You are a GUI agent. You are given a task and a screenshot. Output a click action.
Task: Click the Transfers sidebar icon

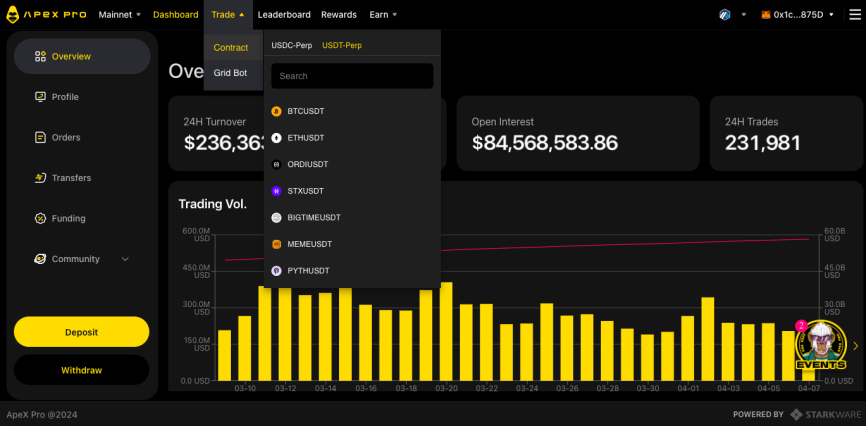coord(40,178)
